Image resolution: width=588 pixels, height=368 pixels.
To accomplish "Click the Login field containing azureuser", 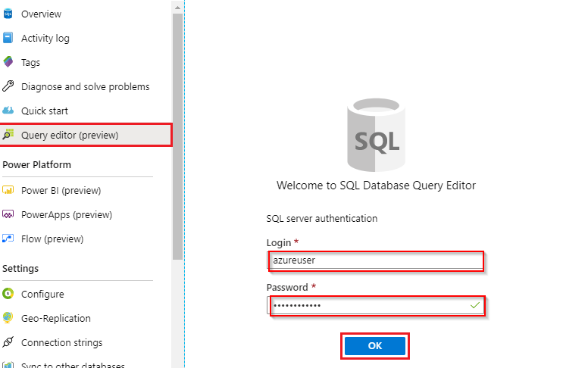I will click(x=375, y=260).
